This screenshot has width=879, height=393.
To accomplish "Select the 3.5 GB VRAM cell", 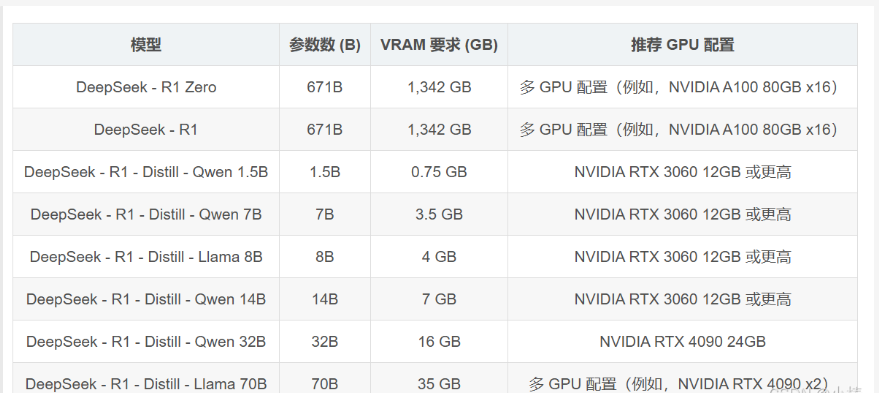I will point(439,214).
